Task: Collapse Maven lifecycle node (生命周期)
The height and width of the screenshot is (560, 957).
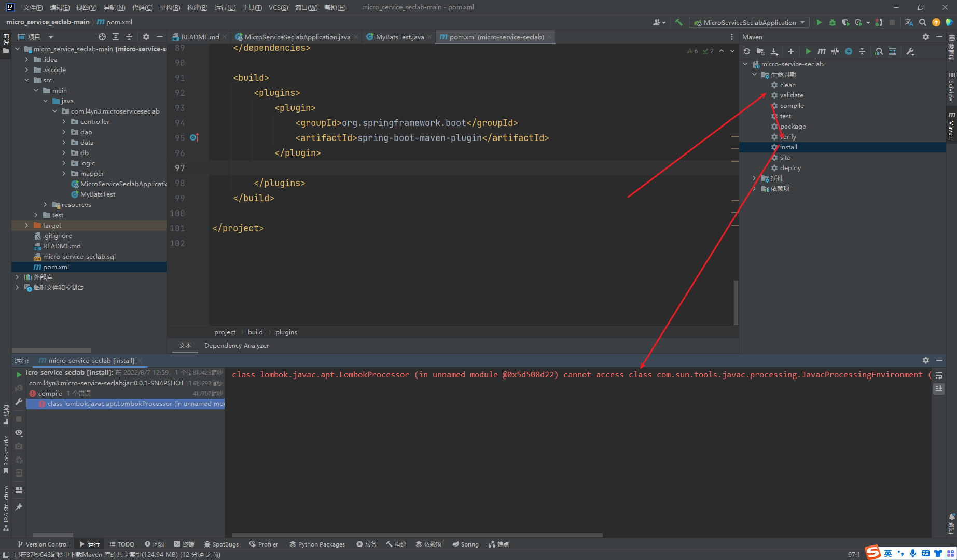Action: [755, 75]
